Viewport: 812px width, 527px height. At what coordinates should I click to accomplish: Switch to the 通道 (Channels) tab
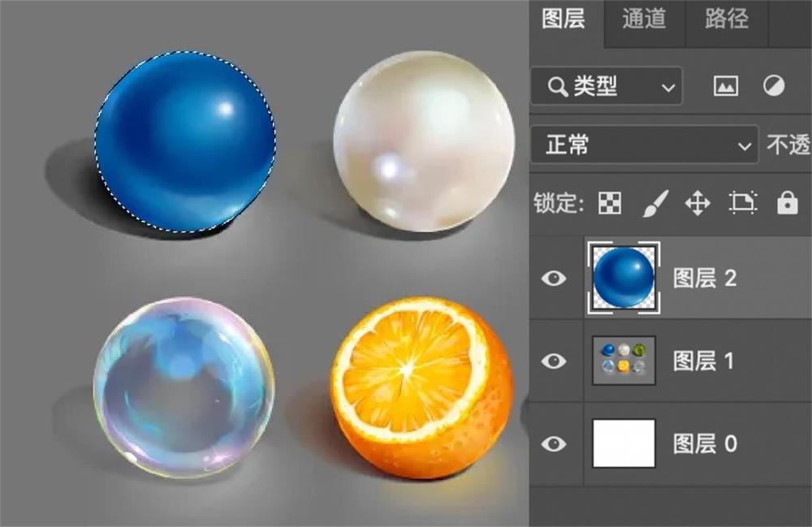pos(644,19)
